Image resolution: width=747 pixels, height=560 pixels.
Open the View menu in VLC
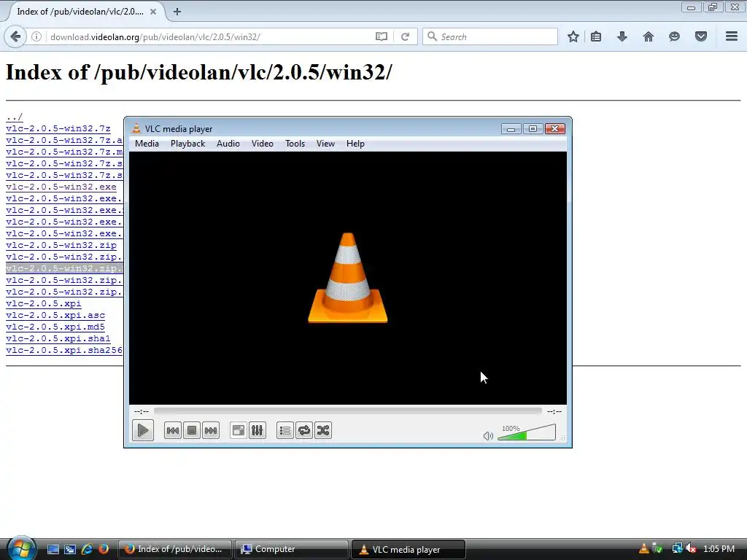(326, 144)
